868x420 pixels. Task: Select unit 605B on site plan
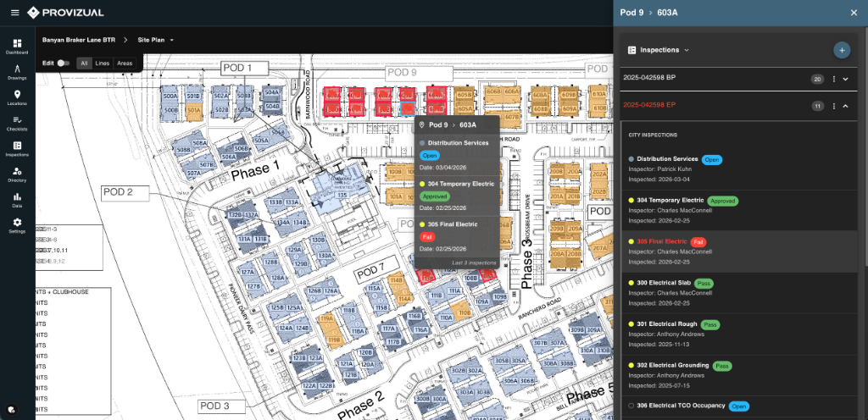coord(465,95)
